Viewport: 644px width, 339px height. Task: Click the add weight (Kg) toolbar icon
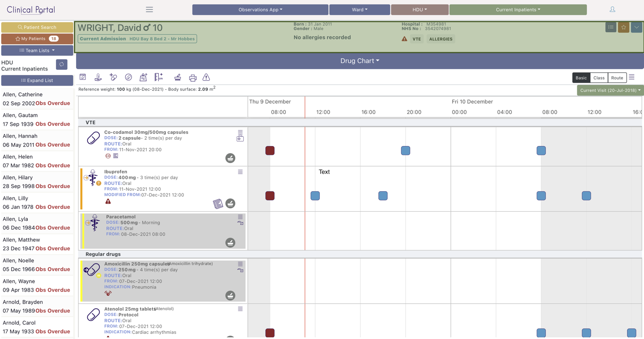[x=143, y=78]
